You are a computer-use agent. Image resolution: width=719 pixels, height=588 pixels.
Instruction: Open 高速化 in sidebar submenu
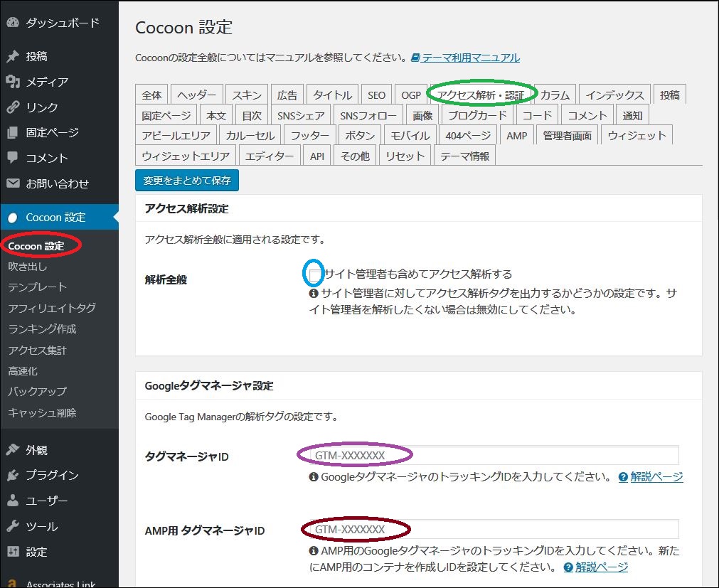point(23,370)
